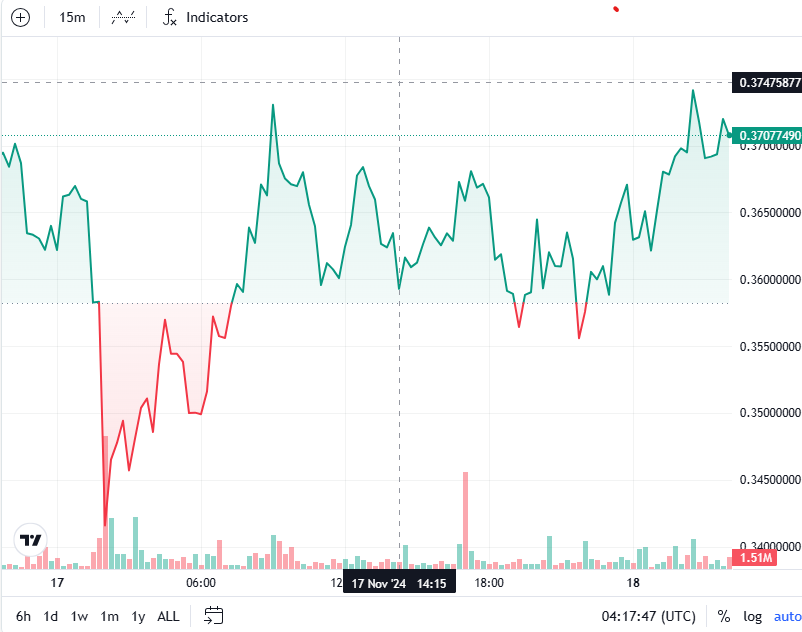Open the Indicators menu

(x=206, y=17)
